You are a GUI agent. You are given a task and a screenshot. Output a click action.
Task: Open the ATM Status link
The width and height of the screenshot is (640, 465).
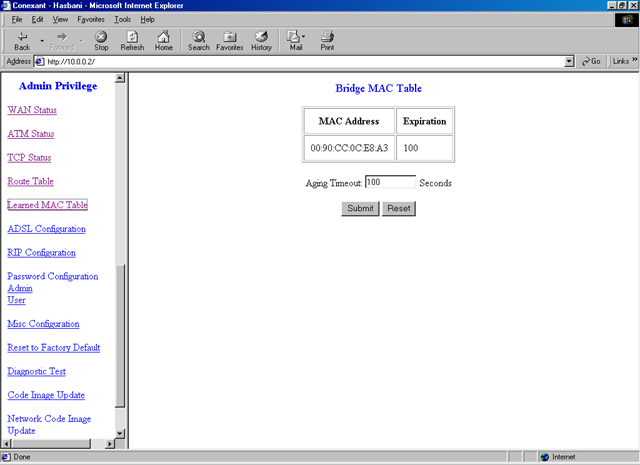pyautogui.click(x=31, y=133)
